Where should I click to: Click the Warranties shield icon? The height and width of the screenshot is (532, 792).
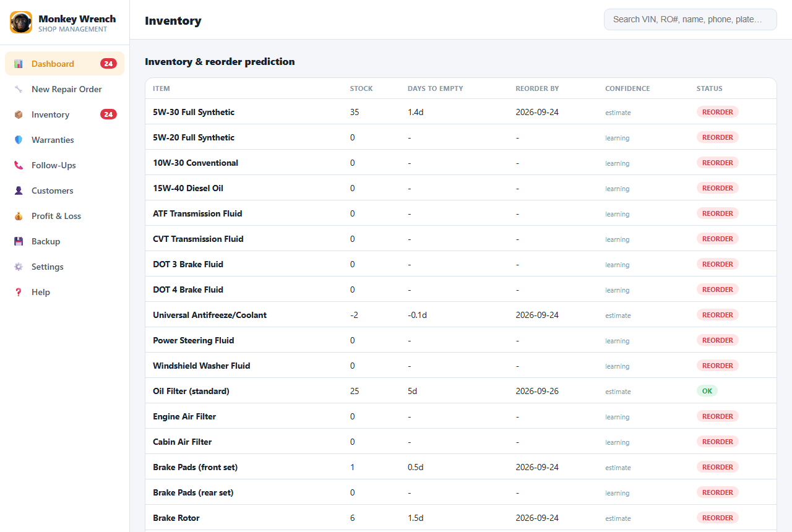(x=19, y=140)
